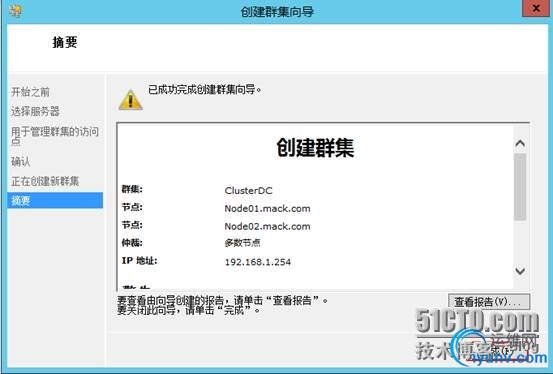Select the 确认 step in sidebar
Viewport: 553px width, 374px height.
(x=20, y=162)
